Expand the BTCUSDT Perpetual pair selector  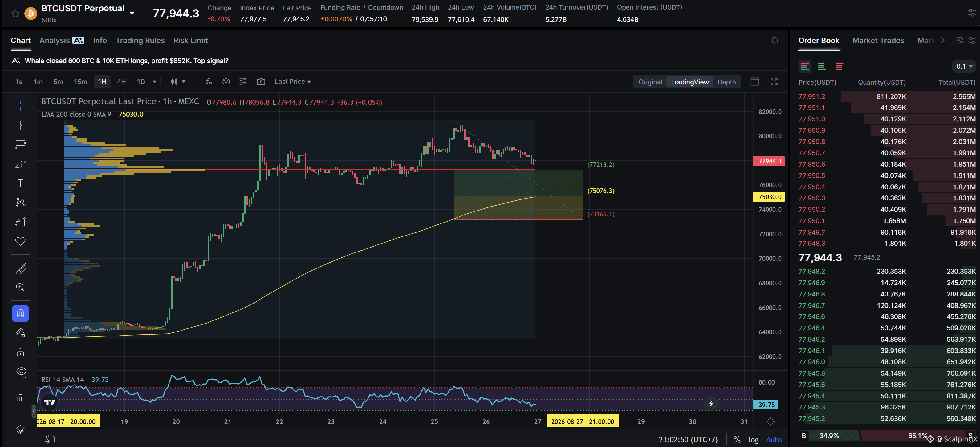132,13
